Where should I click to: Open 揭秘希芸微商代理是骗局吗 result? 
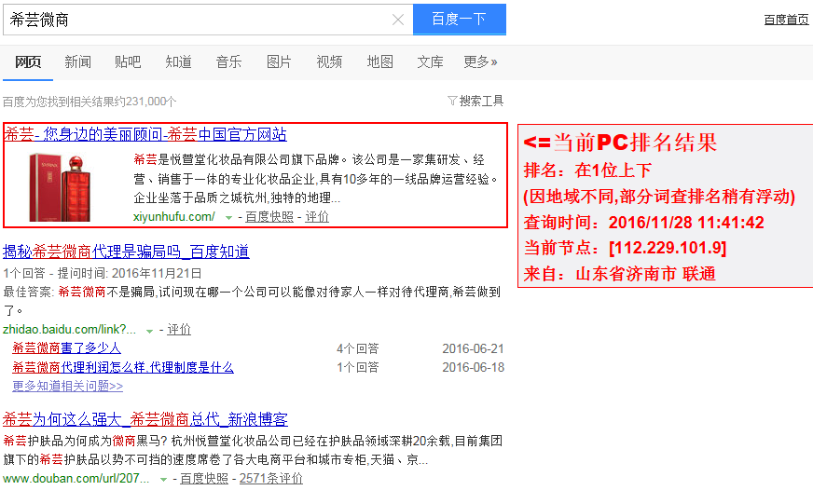(x=126, y=252)
